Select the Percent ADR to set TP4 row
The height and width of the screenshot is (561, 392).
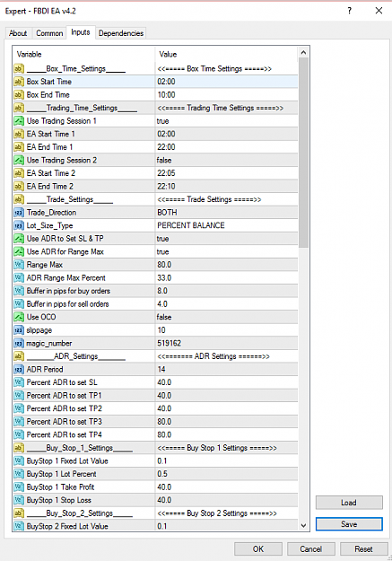[155, 434]
